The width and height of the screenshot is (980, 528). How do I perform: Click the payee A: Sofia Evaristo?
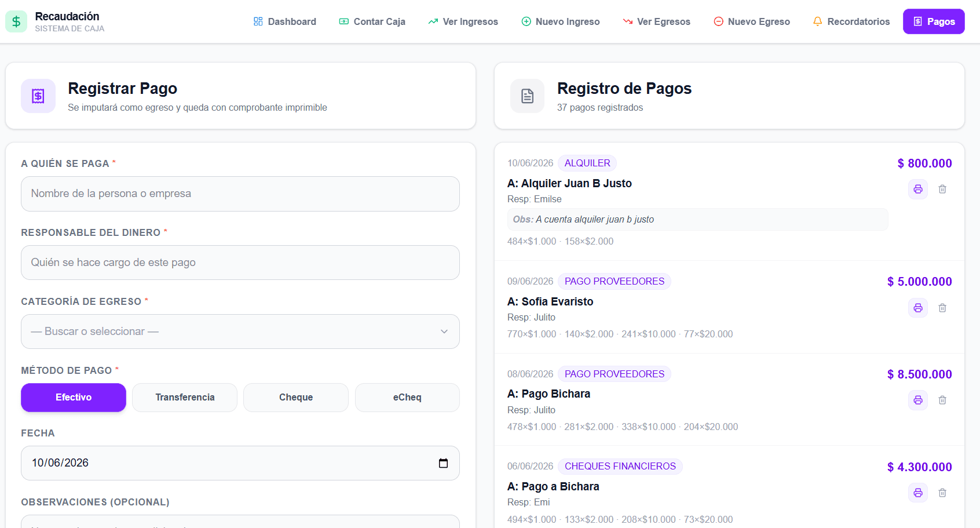click(550, 302)
